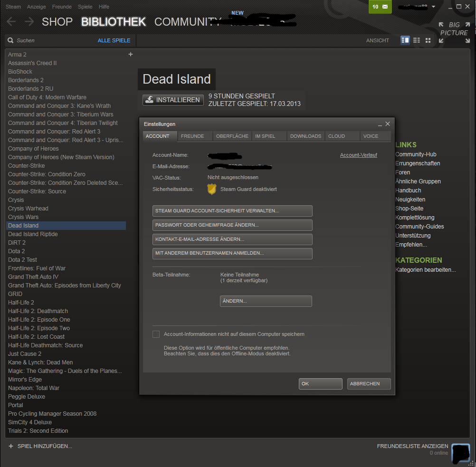476x467 pixels.
Task: Open the Foren link
Action: pyautogui.click(x=402, y=172)
